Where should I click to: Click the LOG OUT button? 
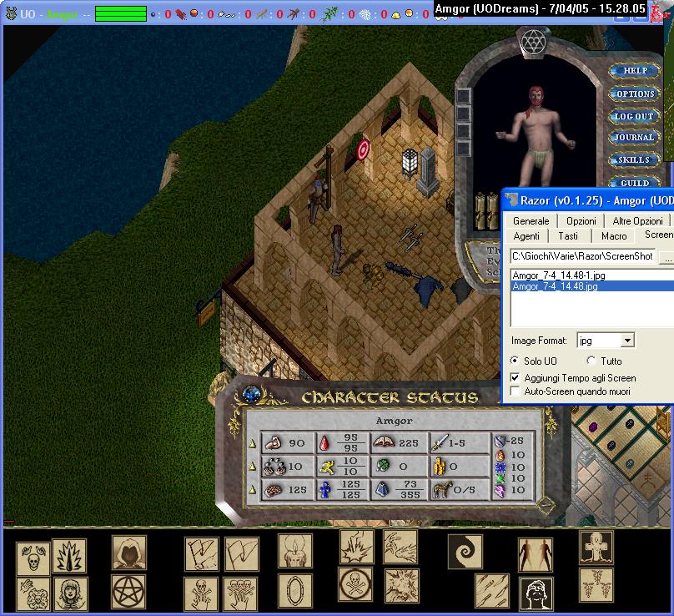point(634,116)
